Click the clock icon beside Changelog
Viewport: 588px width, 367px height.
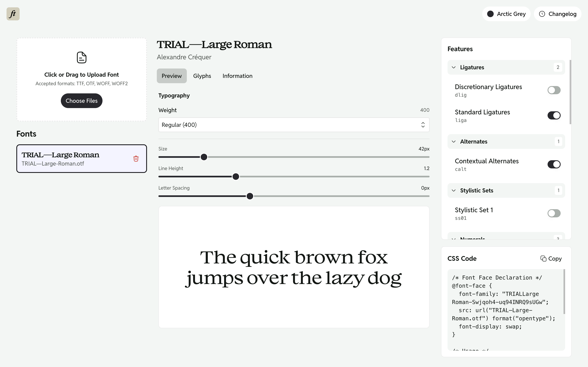(542, 14)
